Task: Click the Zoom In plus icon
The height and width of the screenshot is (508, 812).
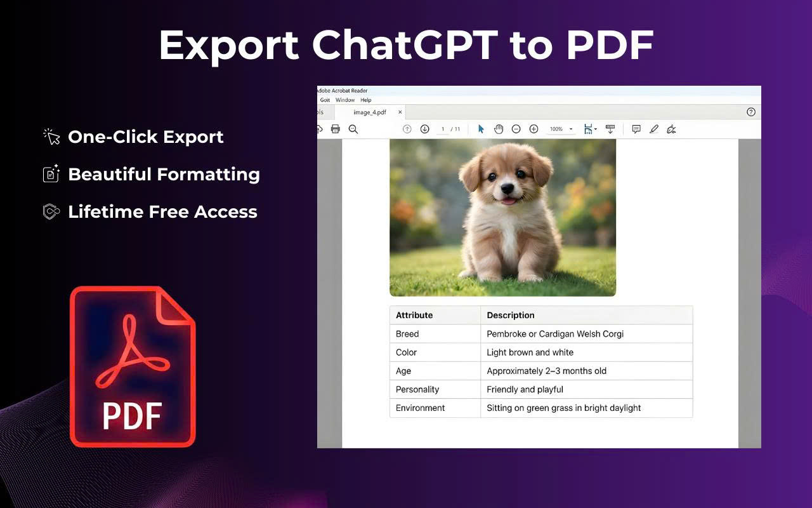Action: pyautogui.click(x=534, y=129)
